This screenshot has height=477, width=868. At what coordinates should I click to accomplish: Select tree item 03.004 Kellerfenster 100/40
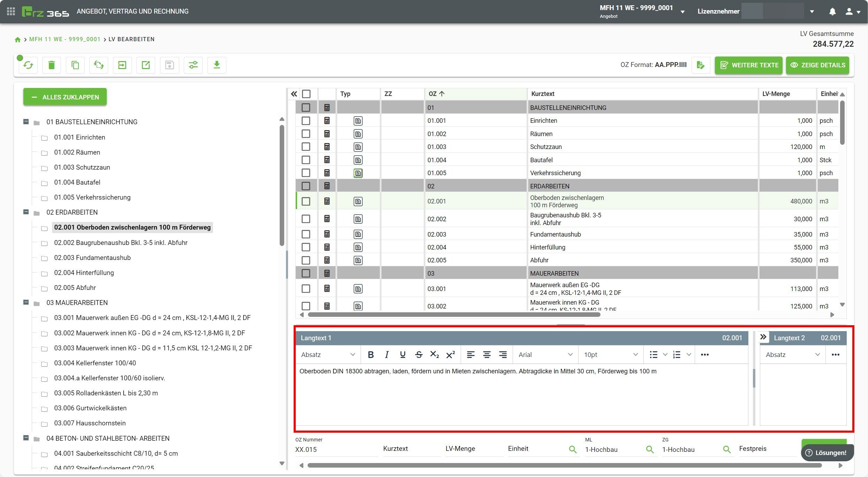click(x=95, y=363)
